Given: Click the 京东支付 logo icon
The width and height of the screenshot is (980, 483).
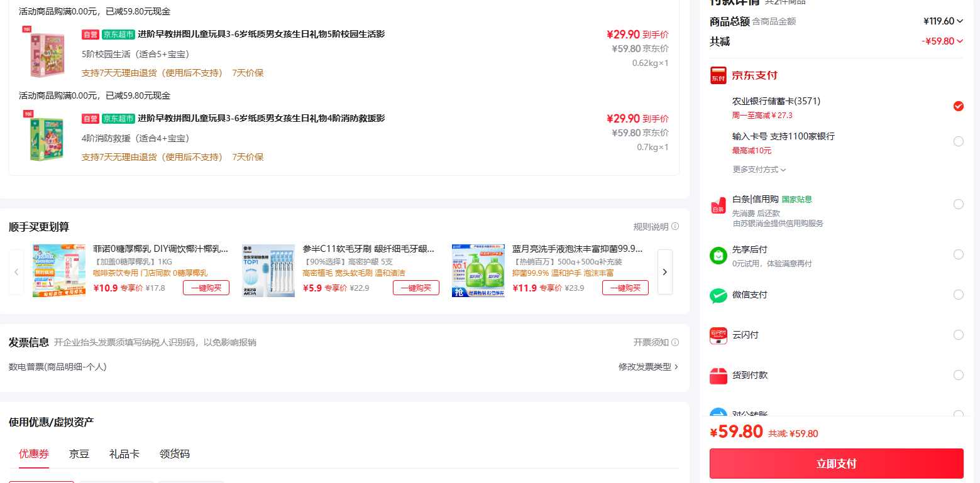Looking at the screenshot, I should point(718,75).
